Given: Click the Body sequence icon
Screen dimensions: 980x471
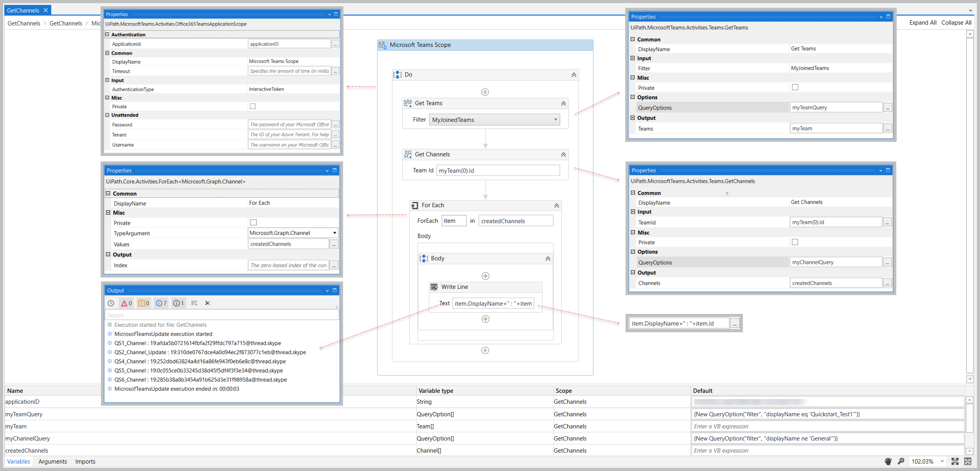Looking at the screenshot, I should (x=424, y=259).
